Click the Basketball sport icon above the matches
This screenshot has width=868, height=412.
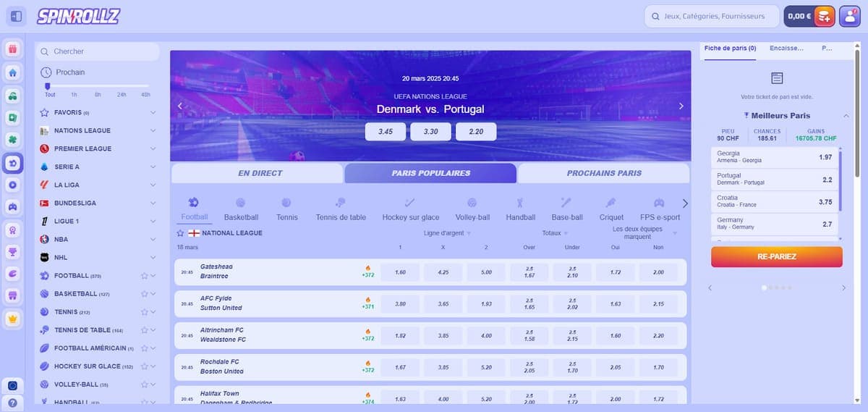pyautogui.click(x=240, y=203)
